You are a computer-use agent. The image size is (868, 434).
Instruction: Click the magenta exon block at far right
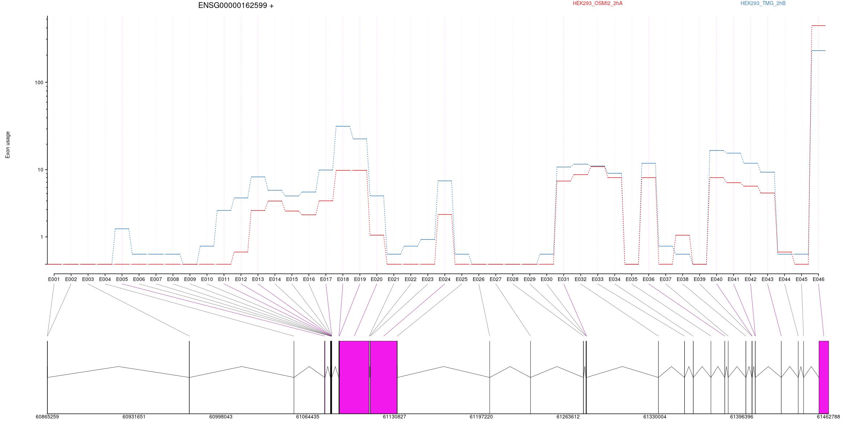tap(824, 377)
